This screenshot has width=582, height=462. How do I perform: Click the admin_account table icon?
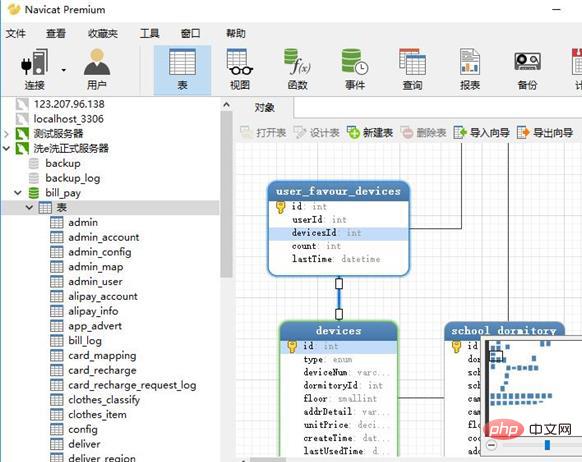[57, 237]
